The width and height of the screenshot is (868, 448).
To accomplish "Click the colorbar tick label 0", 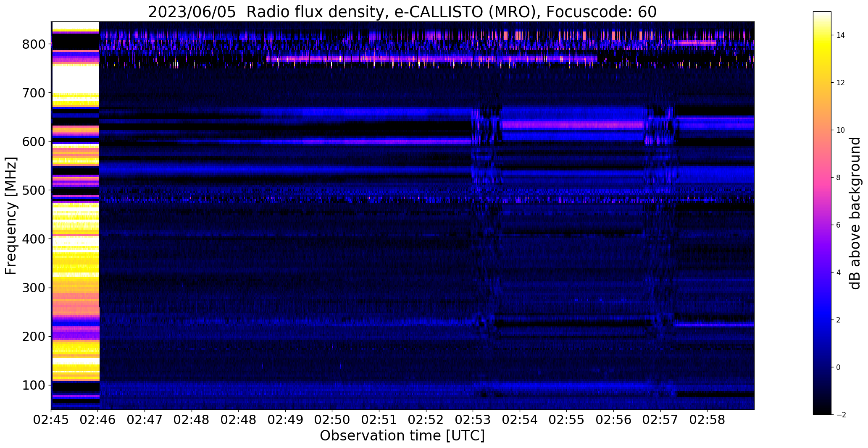I will (x=838, y=367).
